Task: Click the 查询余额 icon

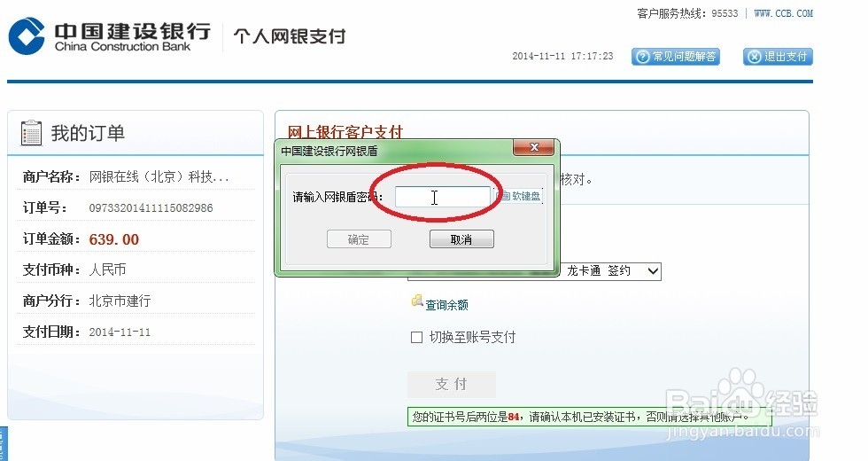Action: [x=417, y=301]
